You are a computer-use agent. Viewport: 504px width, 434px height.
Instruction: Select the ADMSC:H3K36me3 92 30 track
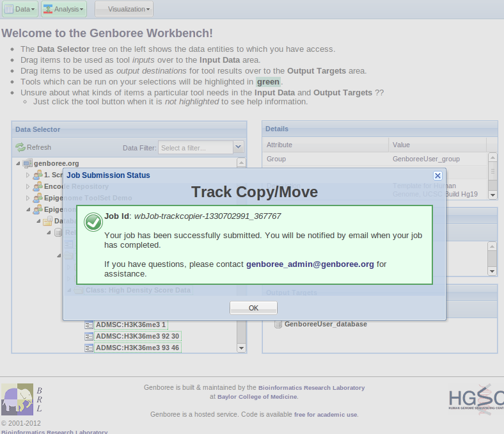point(138,336)
